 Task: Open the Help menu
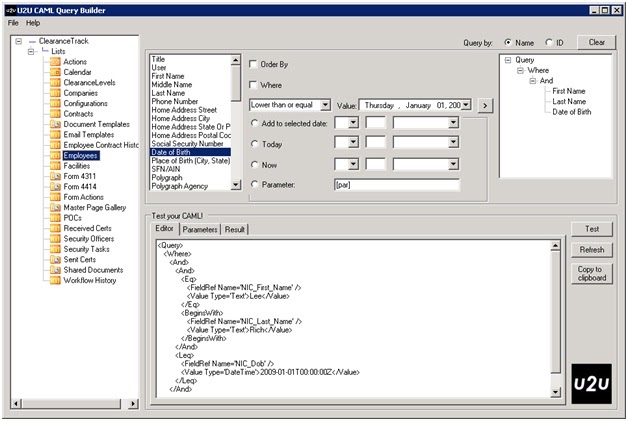tap(33, 23)
